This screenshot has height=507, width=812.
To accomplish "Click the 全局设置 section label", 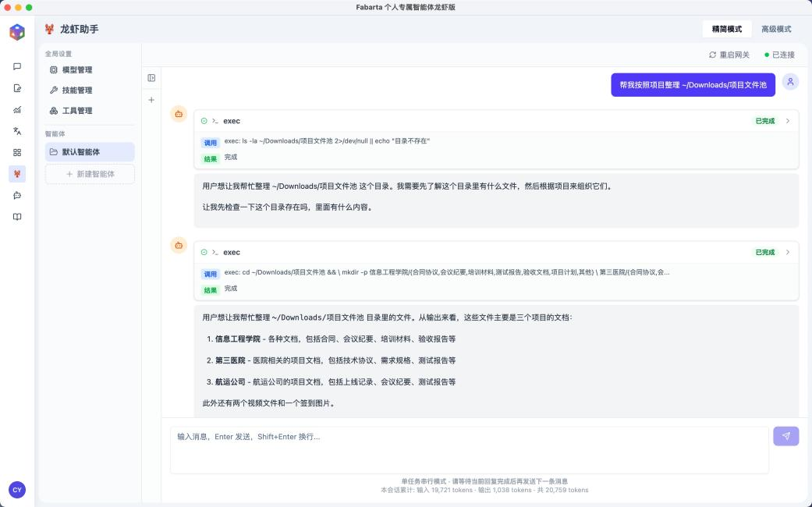I will (x=58, y=54).
